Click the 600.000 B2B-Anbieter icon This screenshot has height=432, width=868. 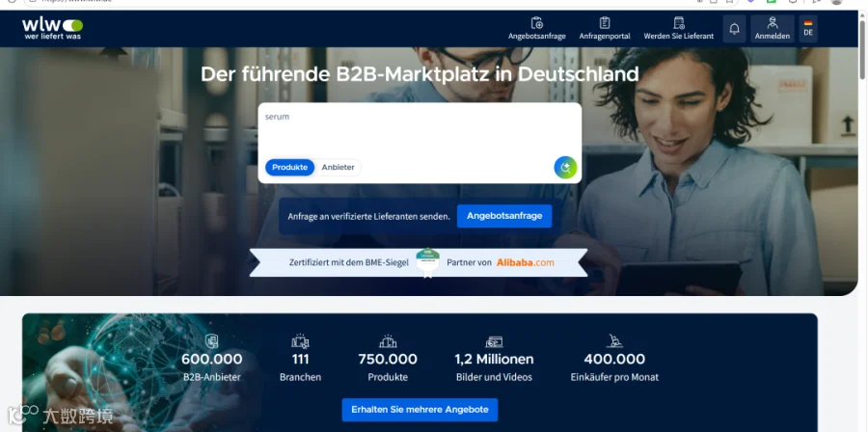212,340
